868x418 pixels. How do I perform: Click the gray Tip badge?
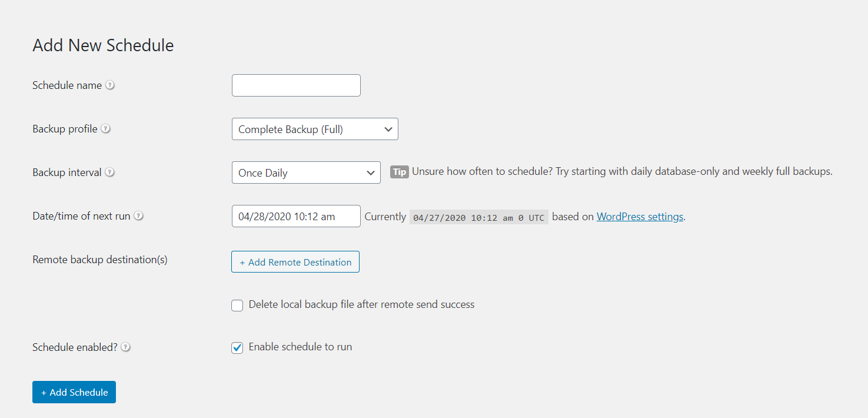400,172
